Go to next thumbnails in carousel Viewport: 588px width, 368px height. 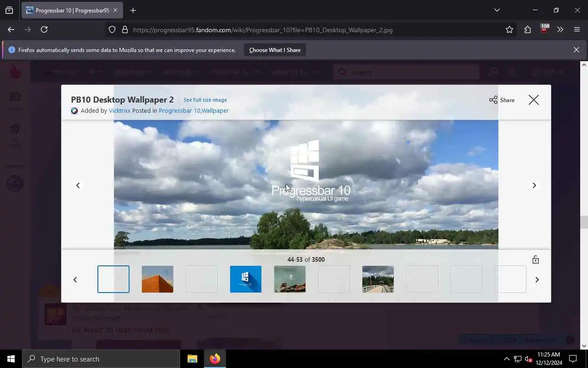[x=537, y=279]
